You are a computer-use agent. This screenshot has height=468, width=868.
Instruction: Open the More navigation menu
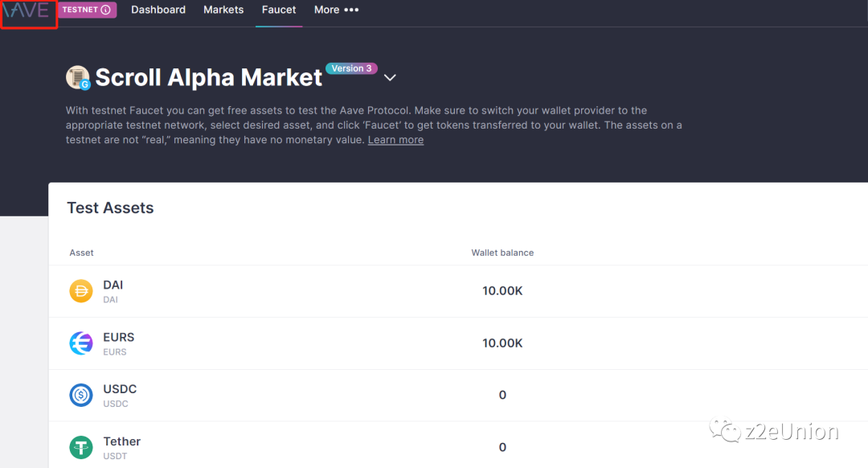(327, 10)
